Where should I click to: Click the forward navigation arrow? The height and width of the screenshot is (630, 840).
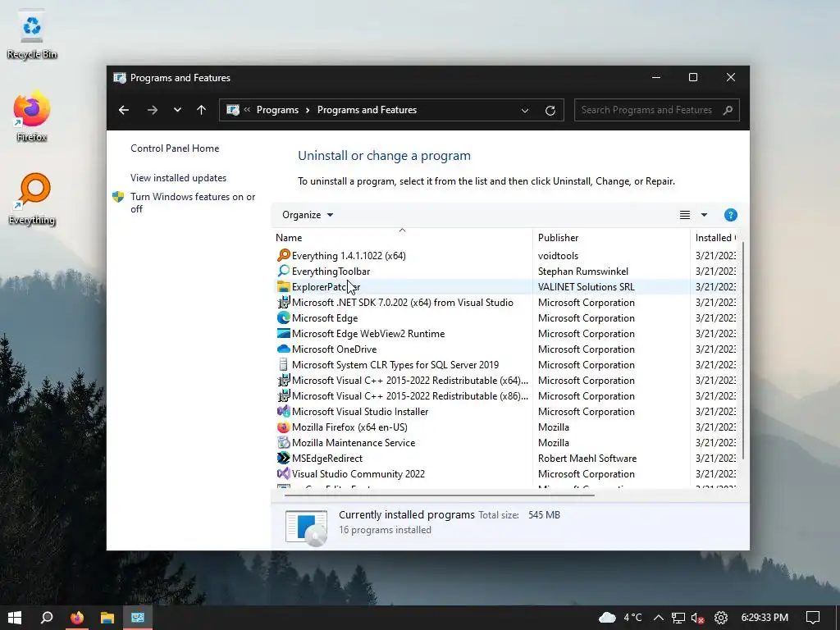coord(153,110)
